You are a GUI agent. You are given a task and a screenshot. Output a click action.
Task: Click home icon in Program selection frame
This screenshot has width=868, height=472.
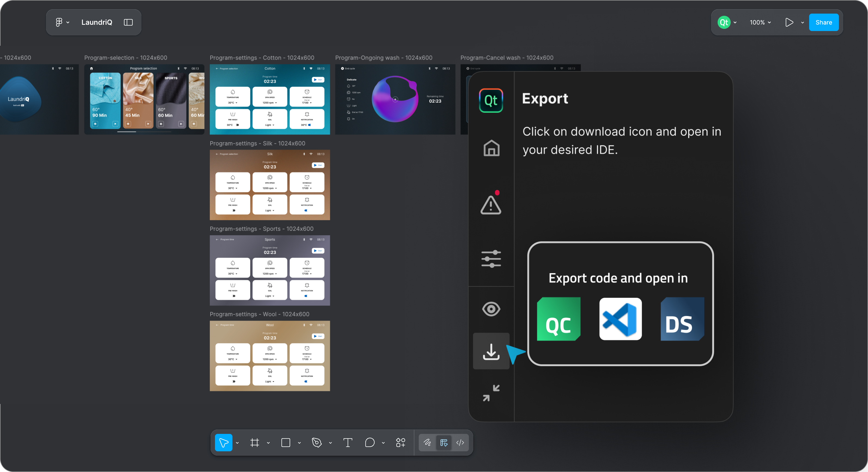(91, 68)
